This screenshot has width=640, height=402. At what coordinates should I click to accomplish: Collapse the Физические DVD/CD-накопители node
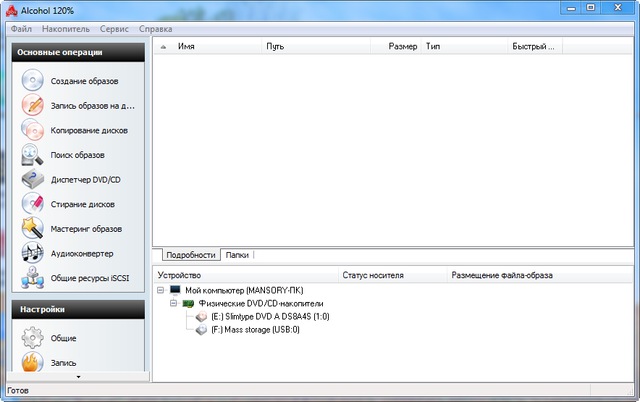(x=173, y=303)
